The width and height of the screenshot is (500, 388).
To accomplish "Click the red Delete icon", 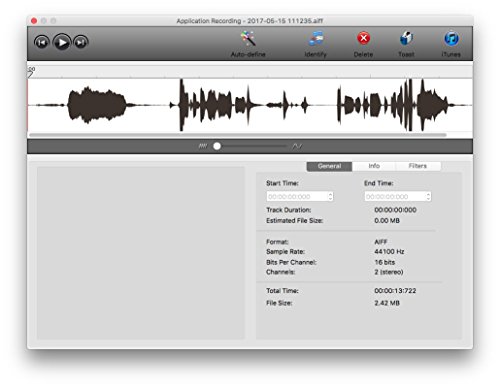I will pyautogui.click(x=363, y=38).
